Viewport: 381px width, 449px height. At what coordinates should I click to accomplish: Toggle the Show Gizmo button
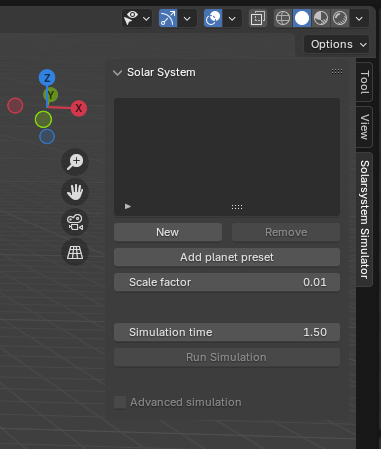tap(168, 18)
